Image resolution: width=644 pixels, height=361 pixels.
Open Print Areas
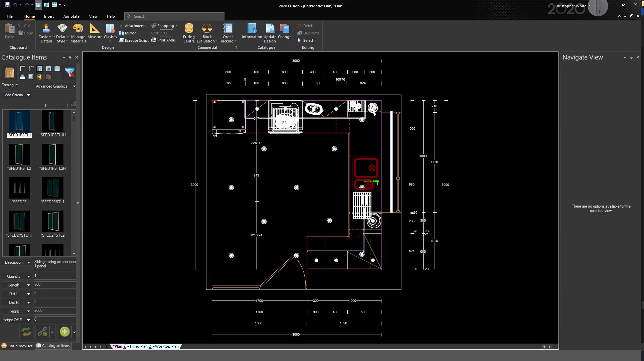163,40
